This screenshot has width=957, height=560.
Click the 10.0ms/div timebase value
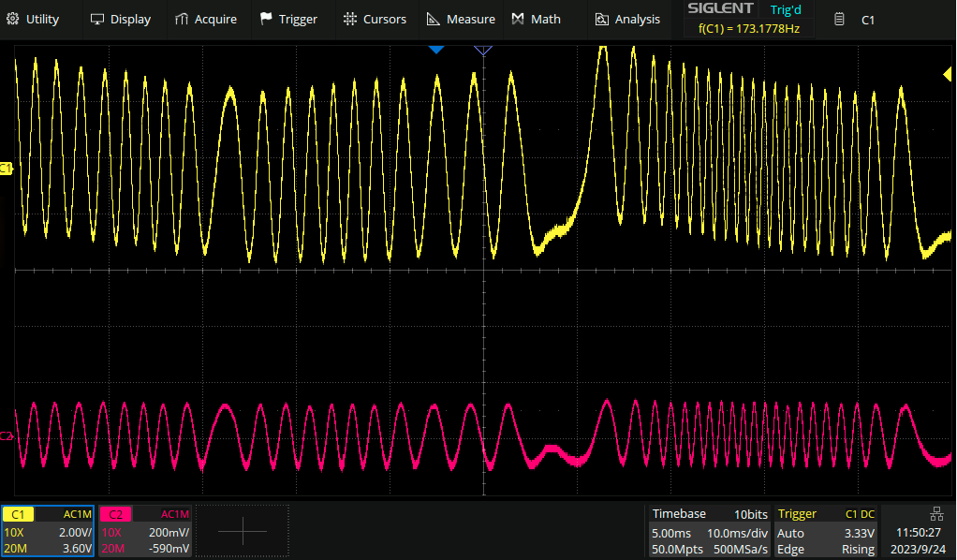point(737,533)
